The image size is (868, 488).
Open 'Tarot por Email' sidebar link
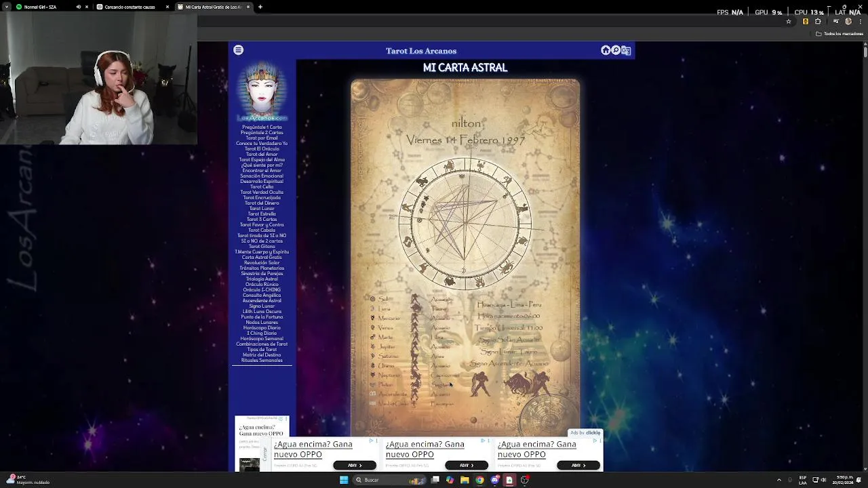262,138
